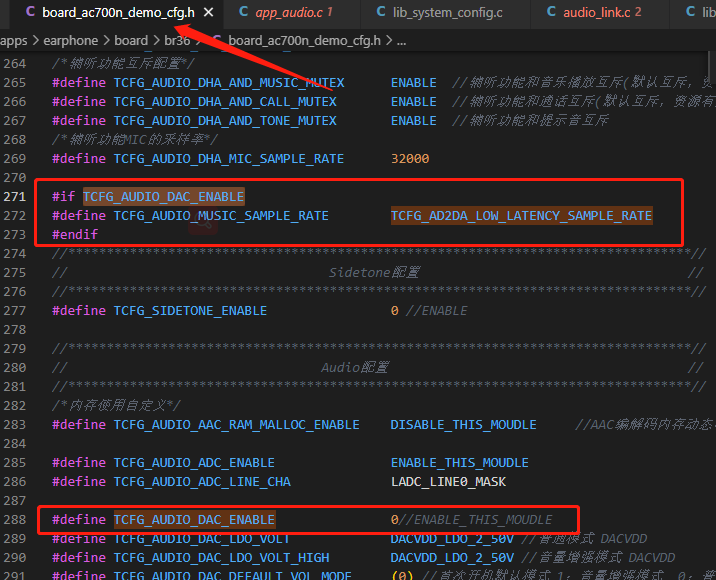The height and width of the screenshot is (580, 716).
Task: Click DISABLE_THIS_MOUDLE value on line 283
Action: pos(463,425)
